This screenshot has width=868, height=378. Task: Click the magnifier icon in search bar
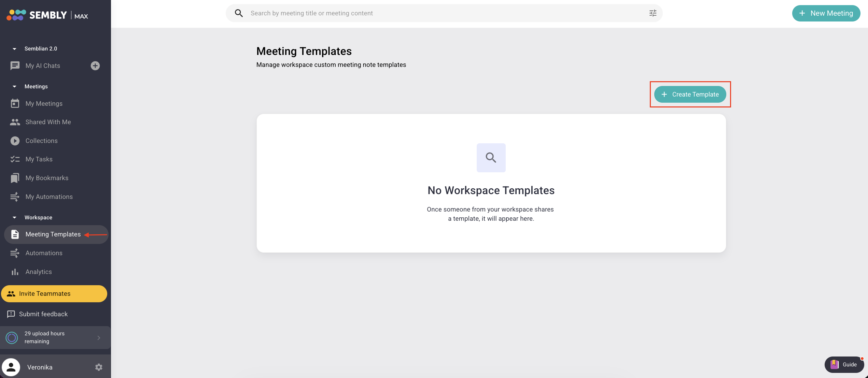pos(239,13)
